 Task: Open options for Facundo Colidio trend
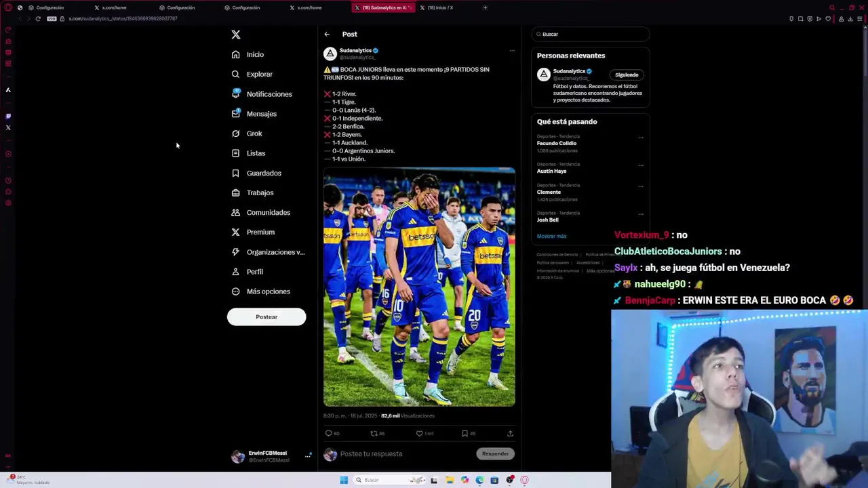pos(641,138)
